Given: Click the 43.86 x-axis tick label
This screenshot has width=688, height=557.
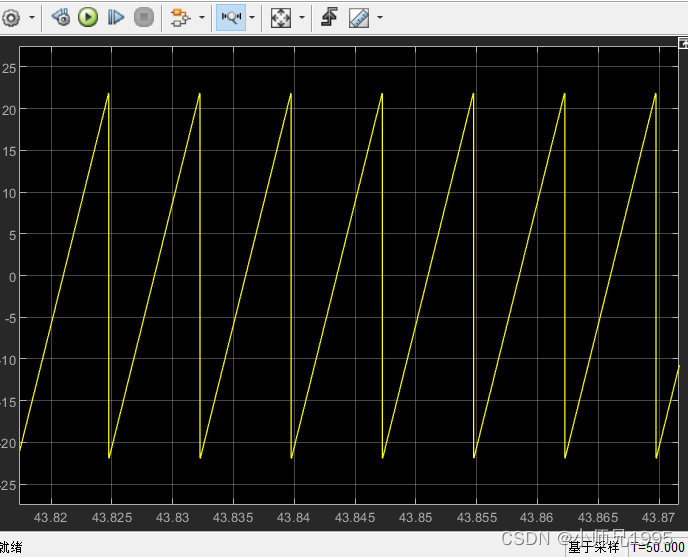Looking at the screenshot, I should (537, 518).
